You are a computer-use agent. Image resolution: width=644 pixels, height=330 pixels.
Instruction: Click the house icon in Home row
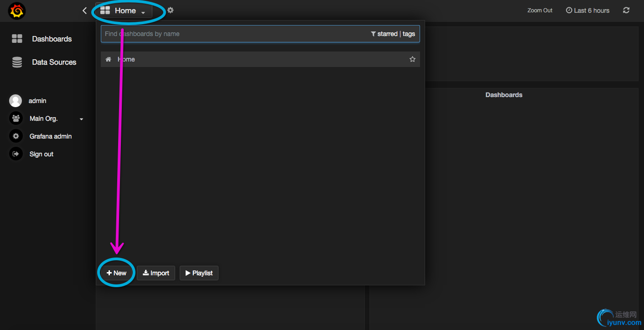pyautogui.click(x=109, y=59)
